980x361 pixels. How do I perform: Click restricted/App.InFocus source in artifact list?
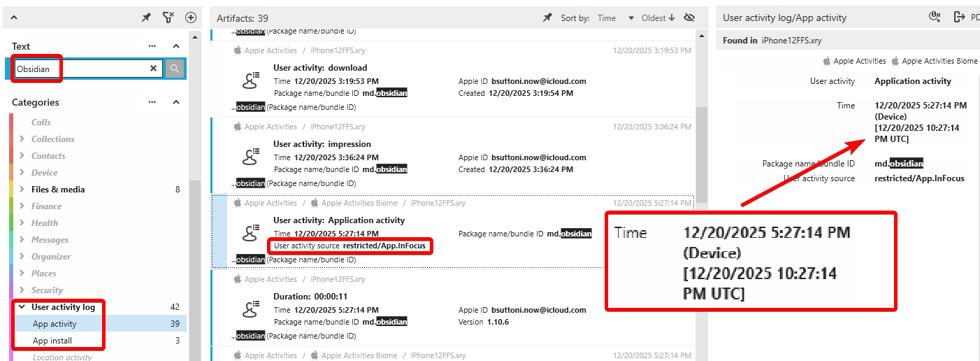tap(384, 246)
